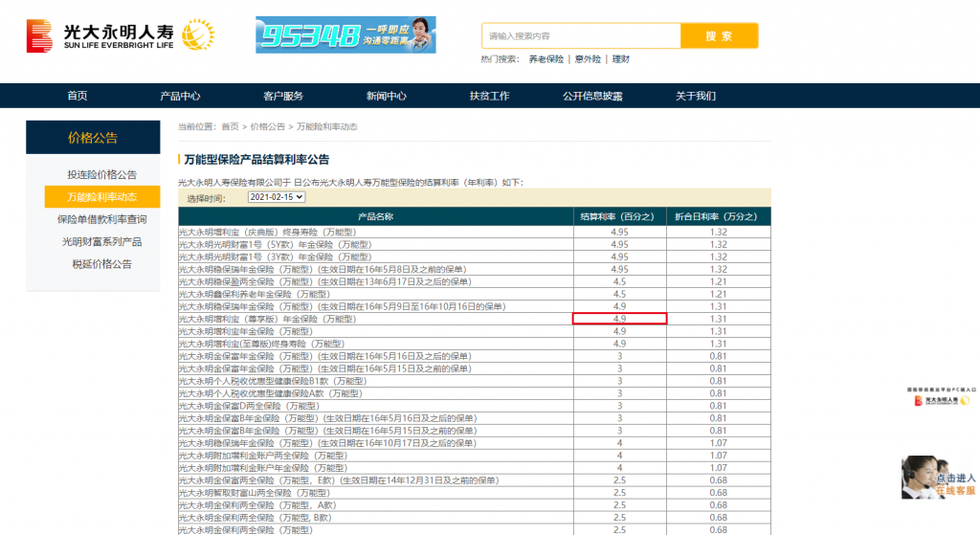Open 税延价格公告 in the sidebar

[101, 264]
